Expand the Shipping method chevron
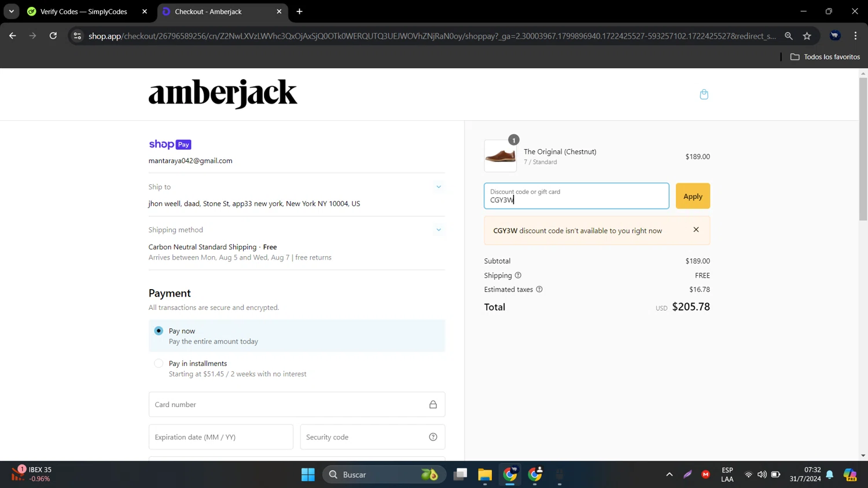868x488 pixels. click(x=439, y=230)
